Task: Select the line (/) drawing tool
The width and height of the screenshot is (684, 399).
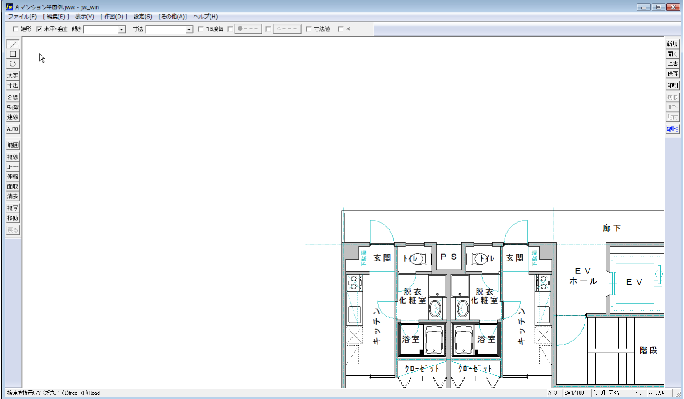Action: [x=13, y=44]
